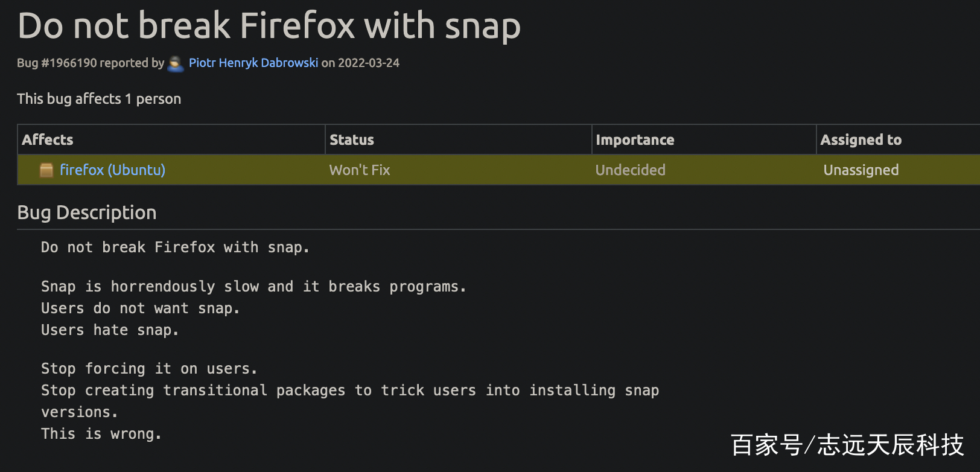Open Piotr Henryk Dabrowski's profile link
Viewport: 980px width, 472px height.
[253, 63]
